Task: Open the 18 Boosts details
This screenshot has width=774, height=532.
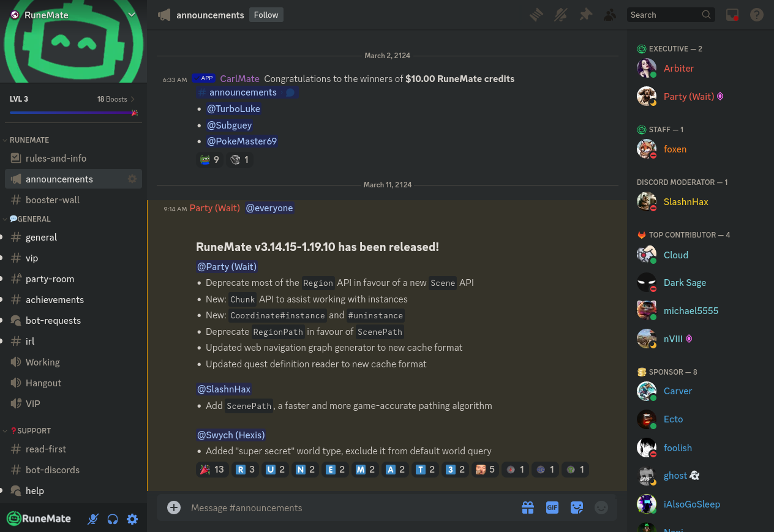Action: point(116,99)
